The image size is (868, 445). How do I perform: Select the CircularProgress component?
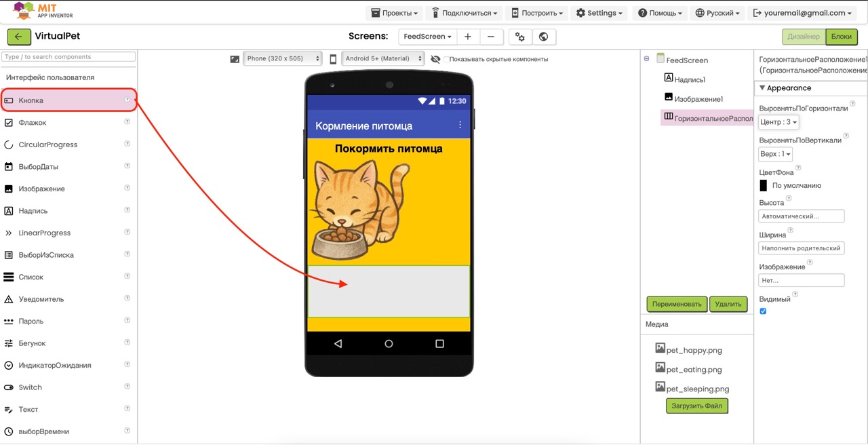[x=68, y=144]
